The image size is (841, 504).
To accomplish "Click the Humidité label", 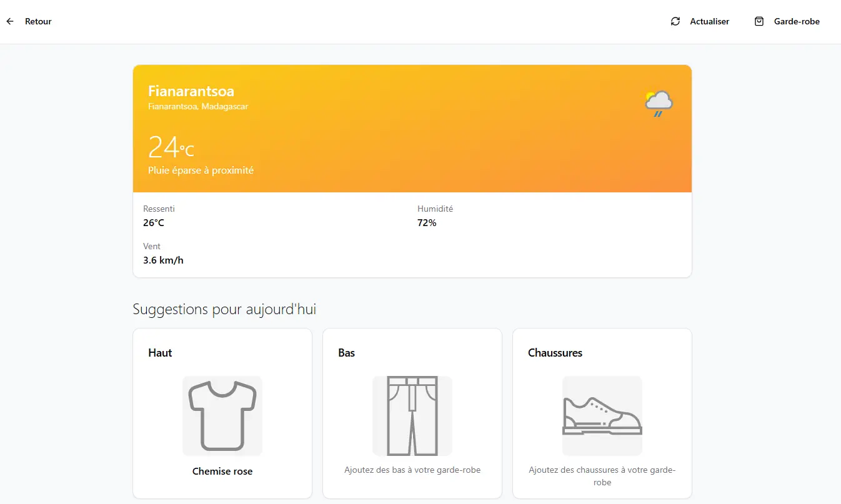I will point(435,209).
